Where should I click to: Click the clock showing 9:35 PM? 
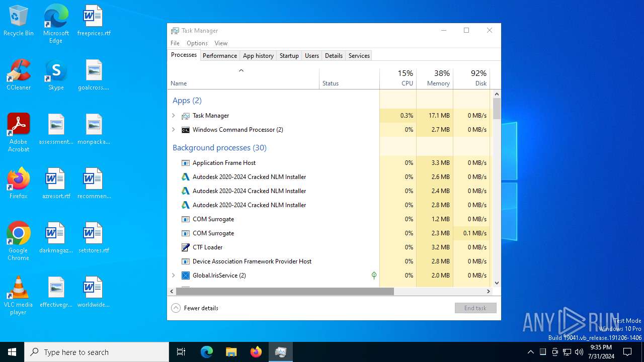point(601,352)
